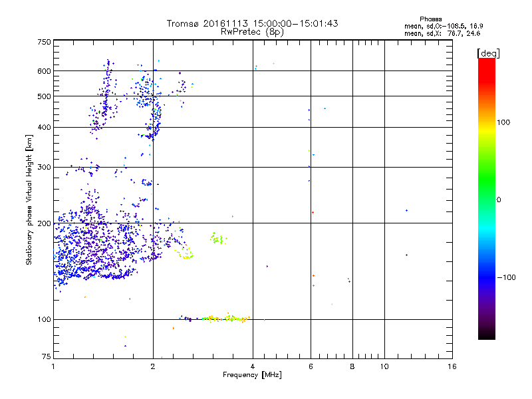Click the '[deg]' colorbar unit label
The height and width of the screenshot is (399, 532).
click(488, 53)
